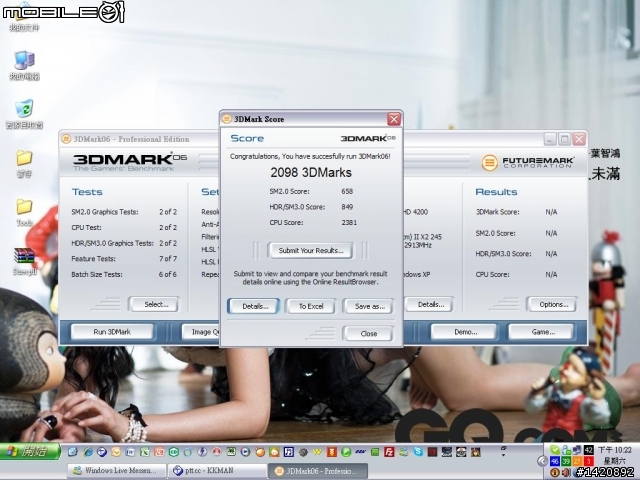
Task: Click Demo button in main window
Action: pos(464,332)
